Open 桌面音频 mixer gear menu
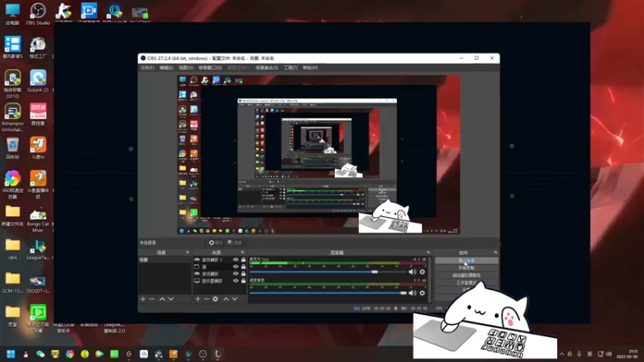Image resolution: width=644 pixels, height=362 pixels. click(422, 293)
